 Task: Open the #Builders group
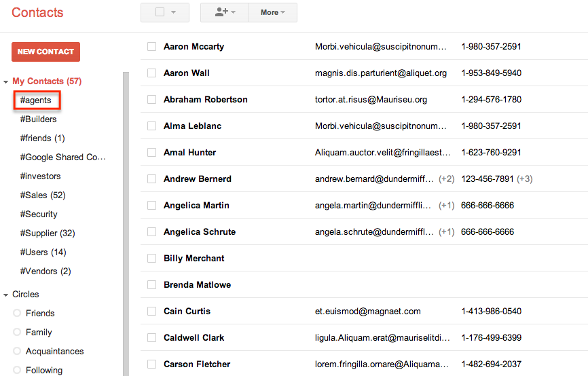pyautogui.click(x=38, y=119)
